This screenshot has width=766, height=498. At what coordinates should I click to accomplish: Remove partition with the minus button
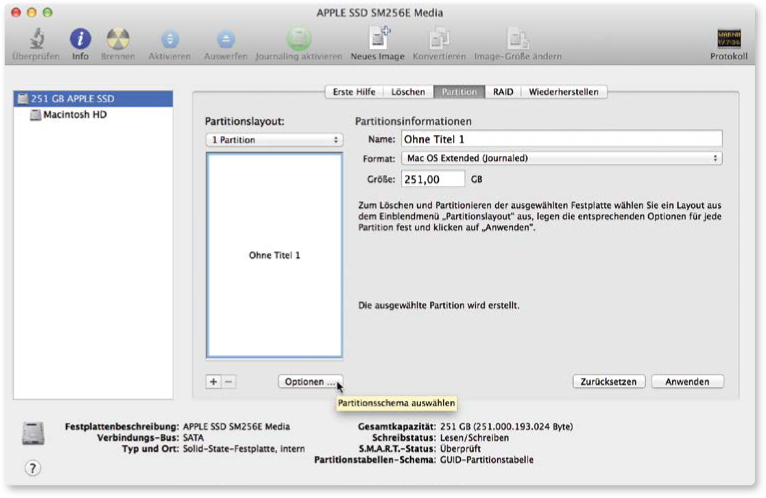coord(229,382)
